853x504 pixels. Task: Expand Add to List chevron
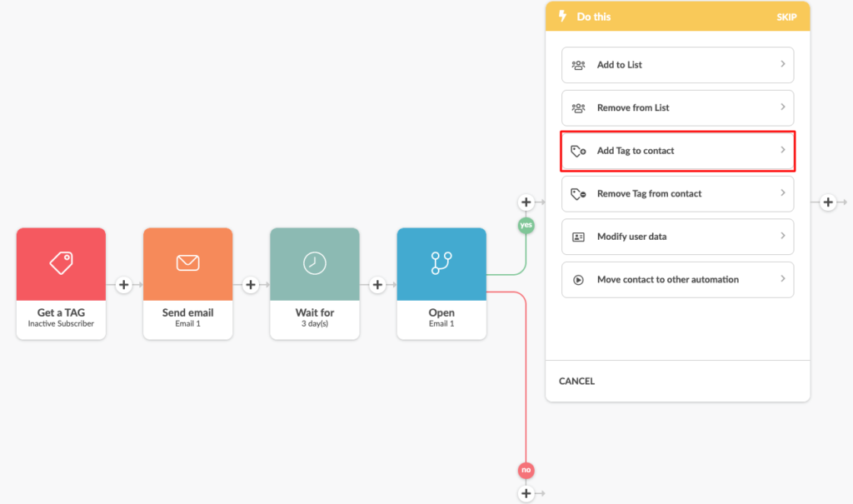click(783, 64)
